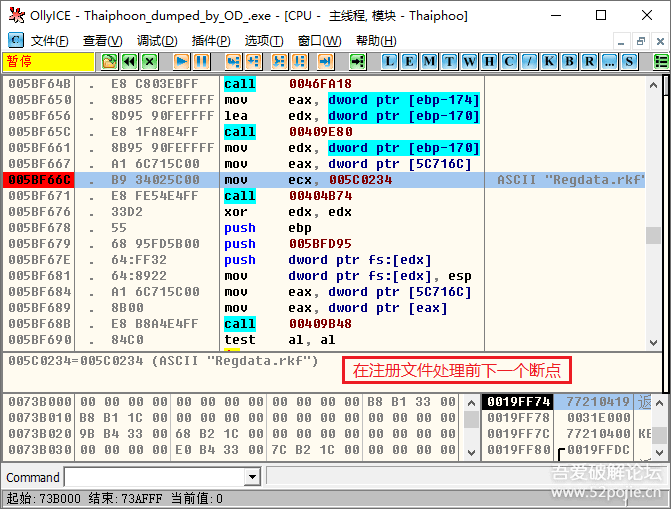Restart the program with the rewind icon
The image size is (671, 509).
coord(128,61)
